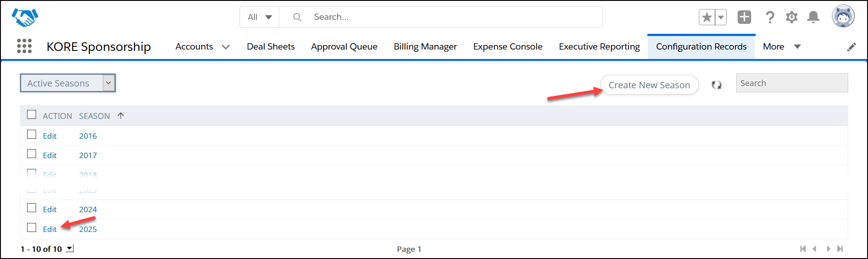868x259 pixels.
Task: Check the box for season 2024
Action: 32,208
